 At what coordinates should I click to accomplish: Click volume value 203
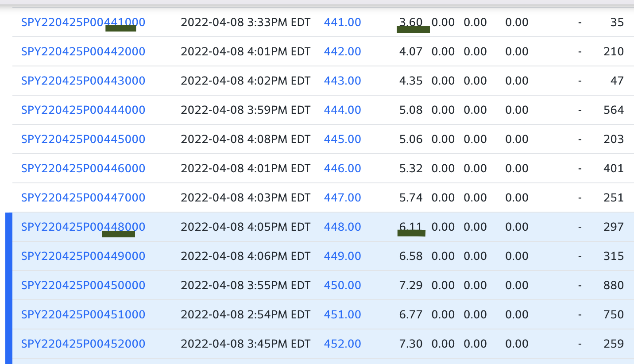point(614,139)
